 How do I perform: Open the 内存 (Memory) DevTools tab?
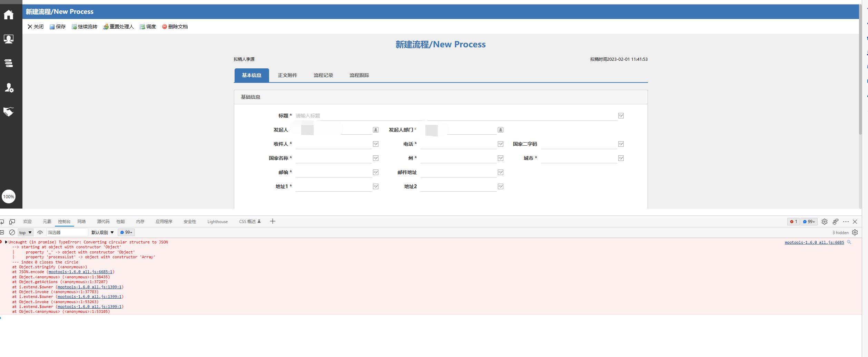pyautogui.click(x=140, y=222)
